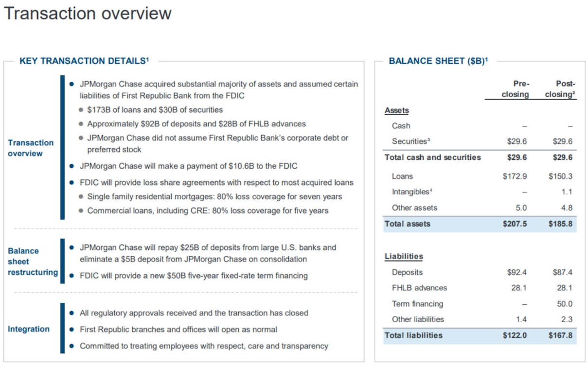Click the 'Single family residential mortgages' bullet
This screenshot has width=588, height=365.
click(214, 197)
